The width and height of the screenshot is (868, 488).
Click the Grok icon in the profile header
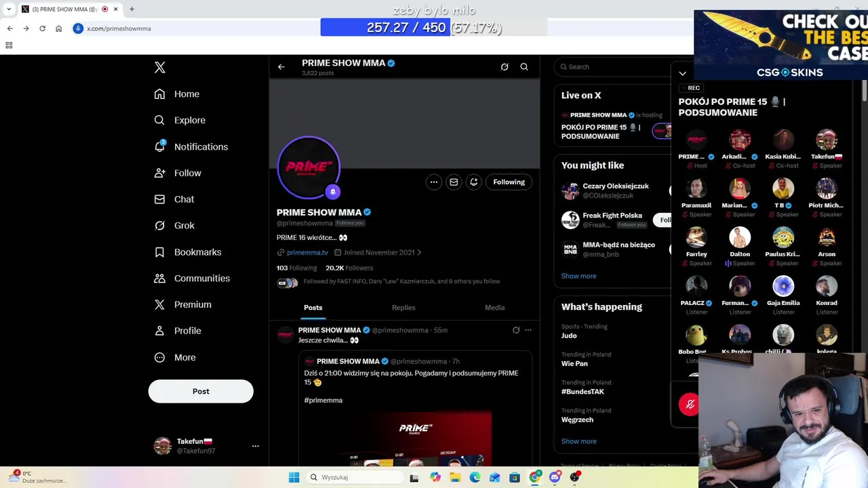505,67
